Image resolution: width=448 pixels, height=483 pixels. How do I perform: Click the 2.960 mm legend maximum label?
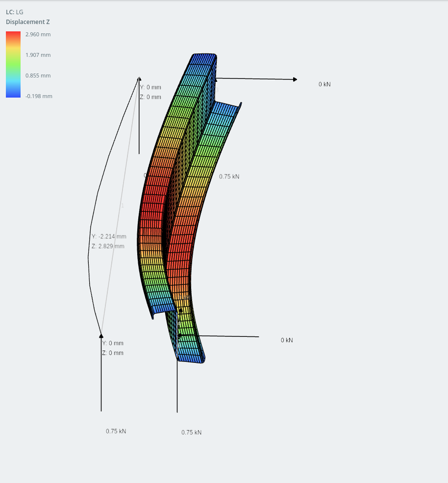(38, 34)
